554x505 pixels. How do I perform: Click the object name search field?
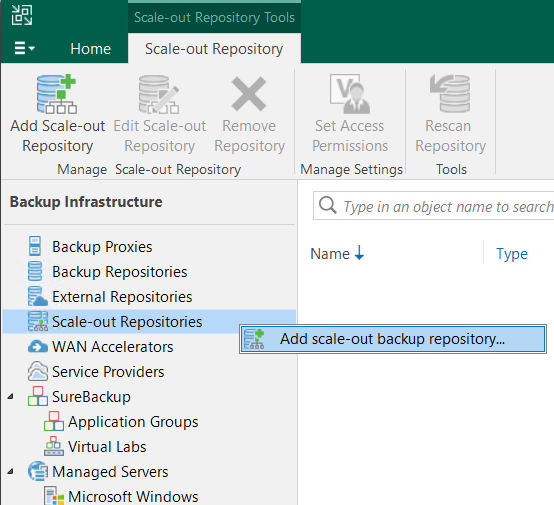point(434,206)
